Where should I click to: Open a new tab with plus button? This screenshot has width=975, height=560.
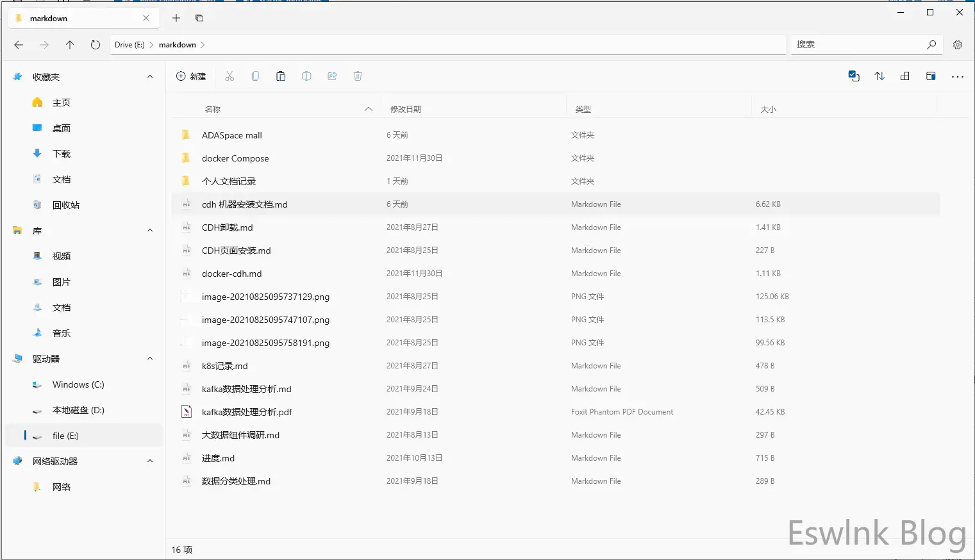[x=176, y=18]
